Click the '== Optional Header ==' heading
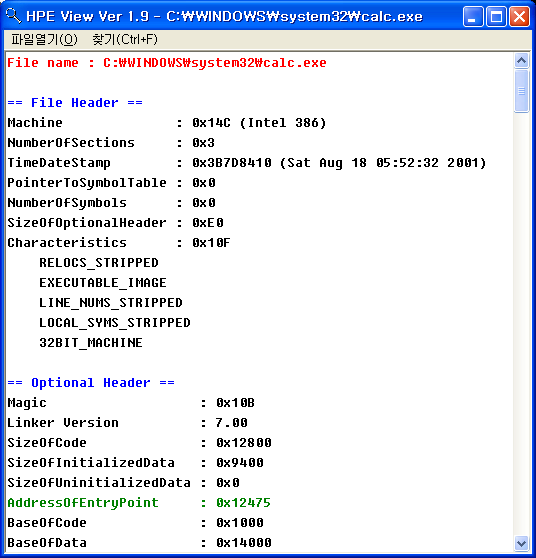The image size is (536, 558). coord(91,383)
